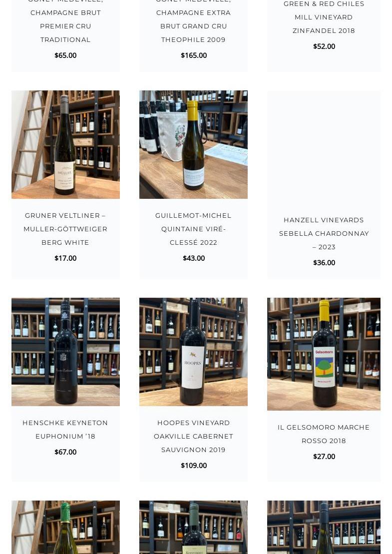Open the green-capped bottle photo at bottom

pos(65,527)
